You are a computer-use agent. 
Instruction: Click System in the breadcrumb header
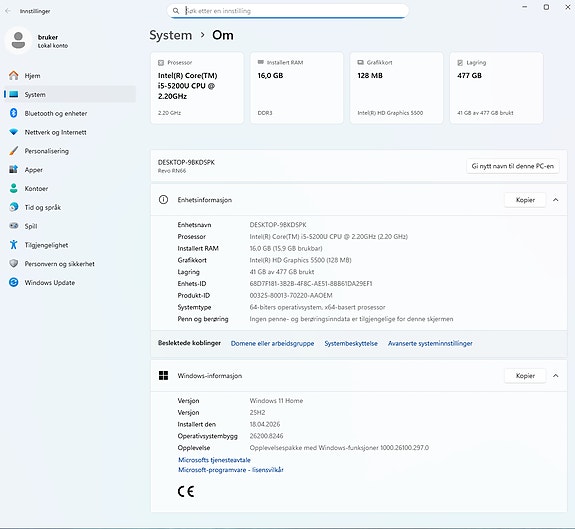[171, 35]
